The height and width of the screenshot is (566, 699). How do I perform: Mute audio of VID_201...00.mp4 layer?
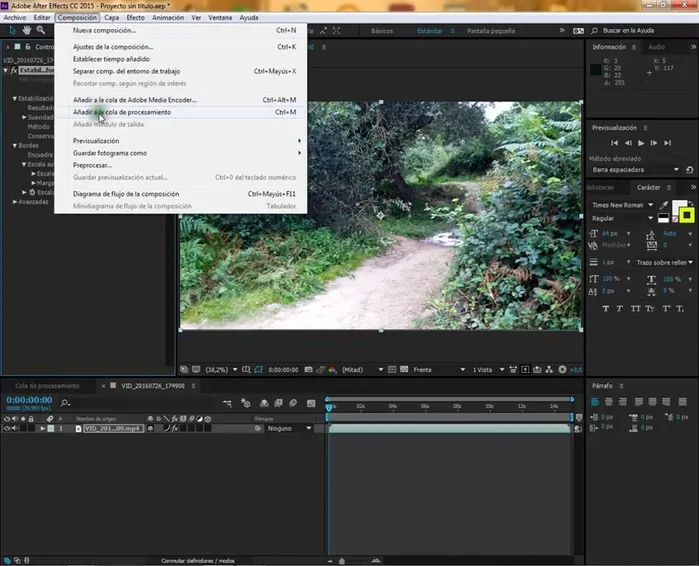point(15,428)
